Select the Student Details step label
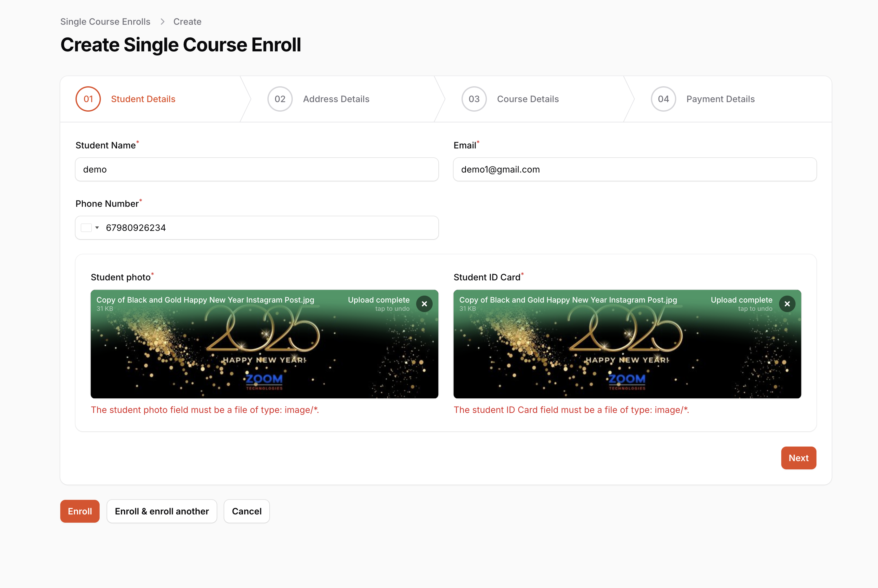Screen dimensions: 878x588 (x=143, y=99)
